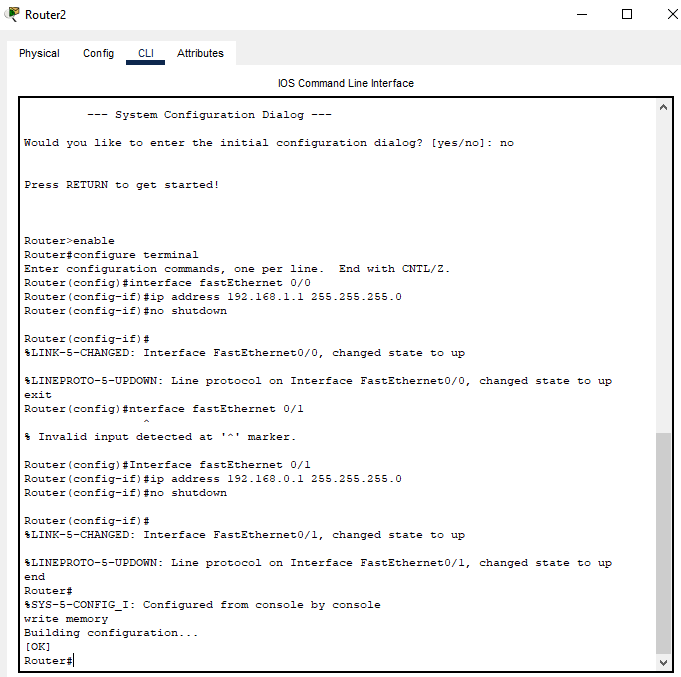
Task: Click the Router2 app icon in title bar
Action: coord(12,14)
